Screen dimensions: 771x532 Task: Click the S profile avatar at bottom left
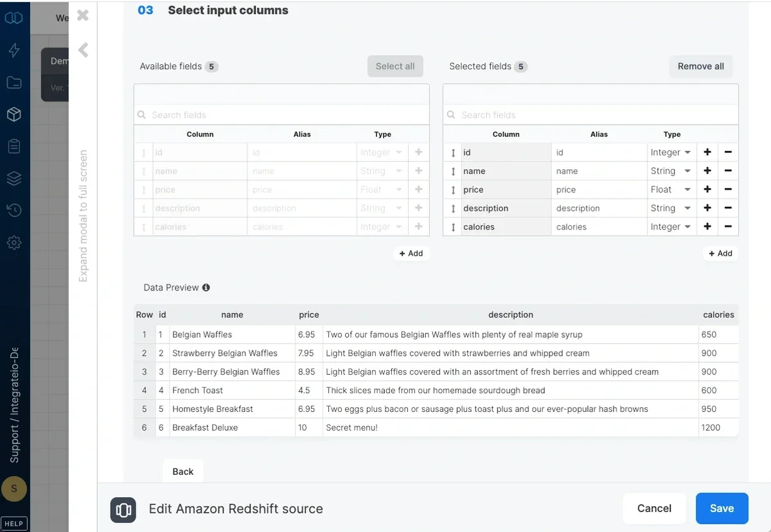point(14,489)
